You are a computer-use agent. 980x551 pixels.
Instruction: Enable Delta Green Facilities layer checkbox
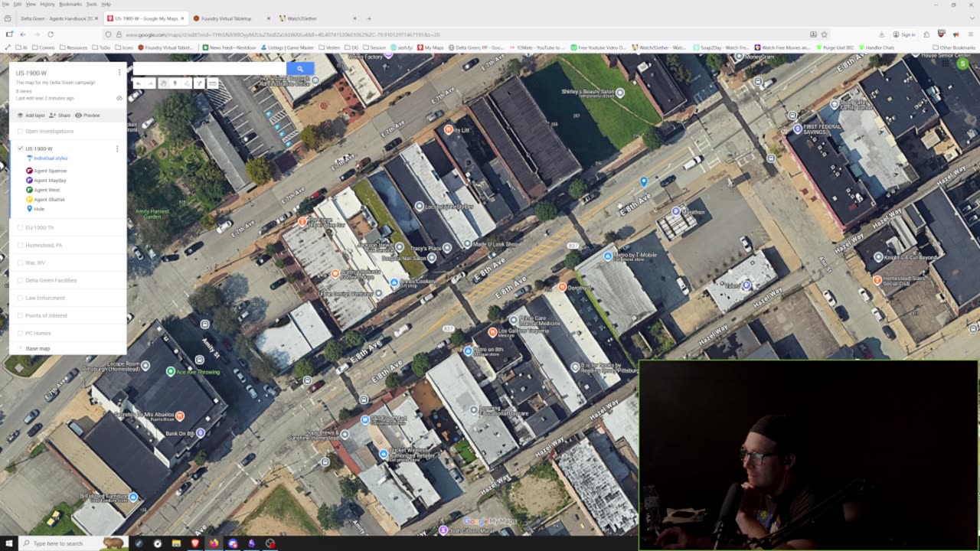pos(21,280)
